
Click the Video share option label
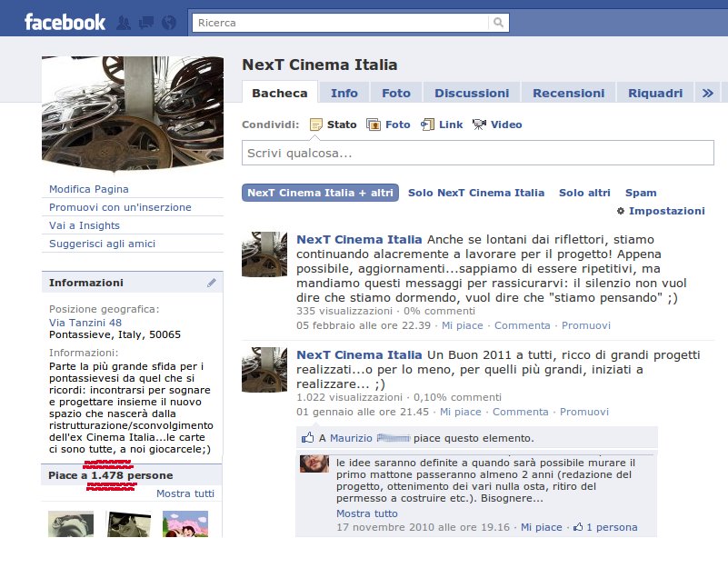506,125
